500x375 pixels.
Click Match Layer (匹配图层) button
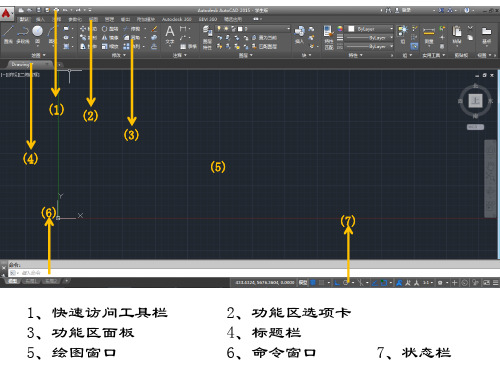click(264, 46)
